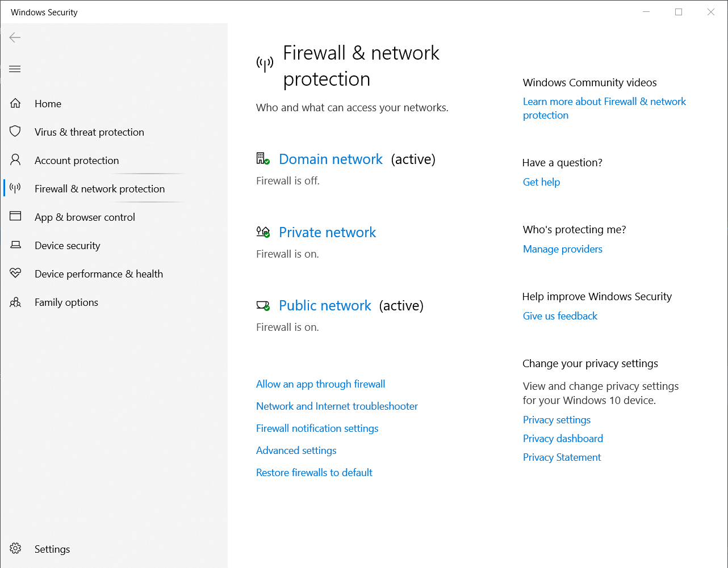Click the Domain network building icon

click(x=262, y=159)
